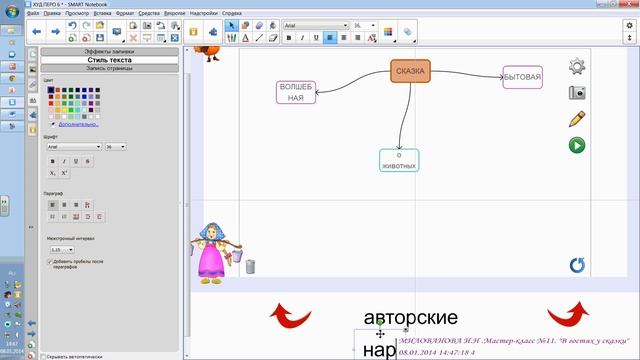This screenshot has height=360, width=640.
Task: Select the Text tool letter A
Action: click(245, 38)
